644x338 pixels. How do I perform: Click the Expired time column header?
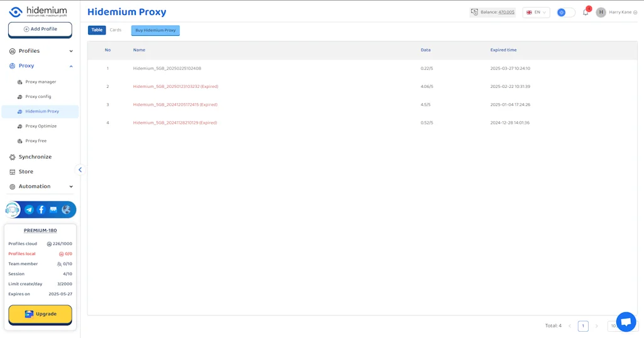coord(504,50)
